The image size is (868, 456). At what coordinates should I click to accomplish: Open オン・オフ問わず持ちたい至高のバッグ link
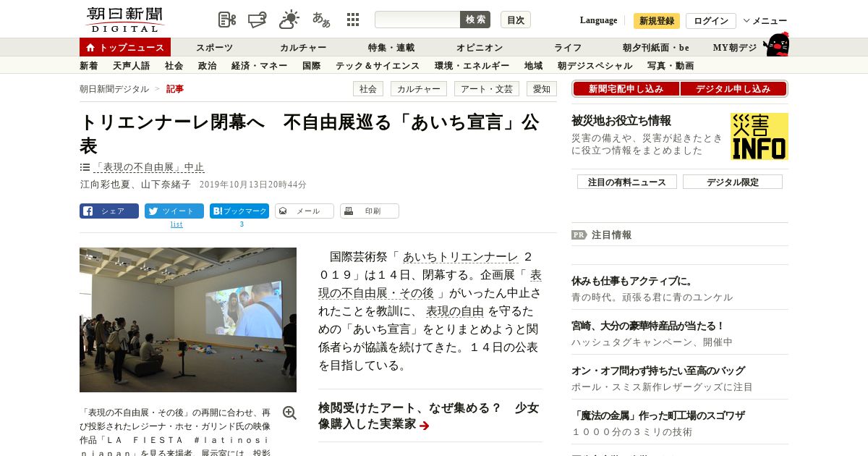point(658,371)
